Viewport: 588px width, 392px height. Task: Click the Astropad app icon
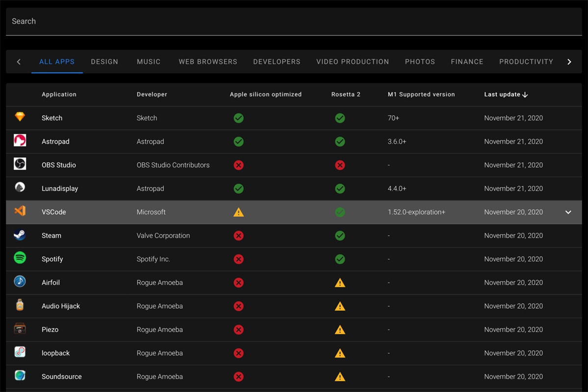pyautogui.click(x=20, y=141)
